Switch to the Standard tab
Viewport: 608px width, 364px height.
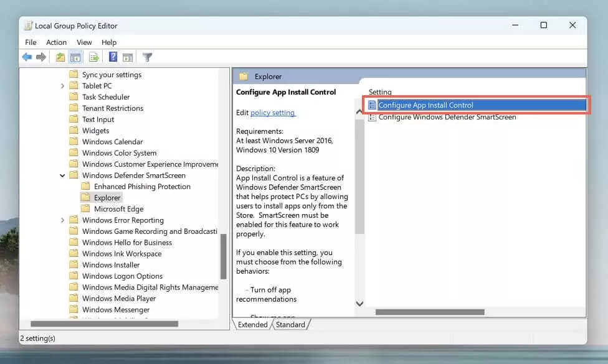(x=290, y=325)
